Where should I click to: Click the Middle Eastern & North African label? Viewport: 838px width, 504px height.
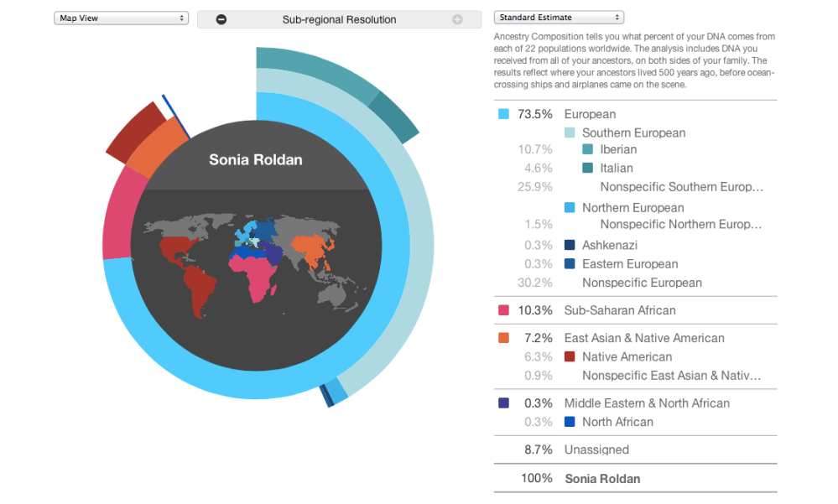click(x=647, y=403)
